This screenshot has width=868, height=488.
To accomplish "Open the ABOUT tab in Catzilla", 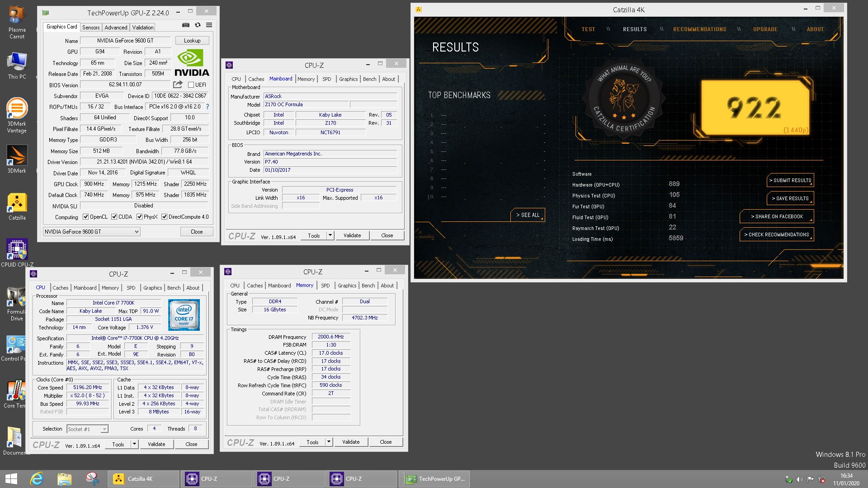I will [x=815, y=29].
